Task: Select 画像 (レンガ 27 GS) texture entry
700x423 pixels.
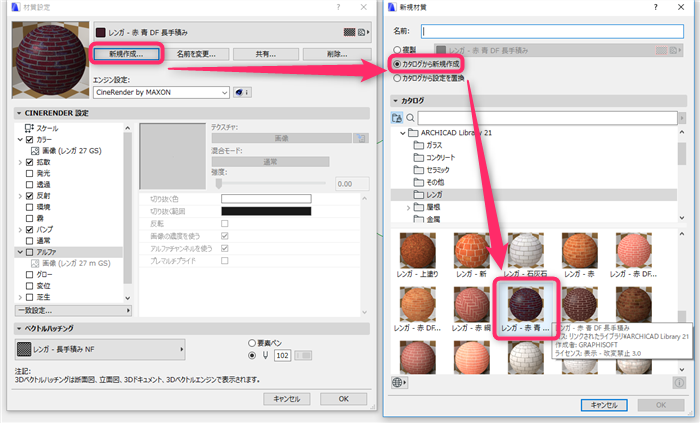Action: point(66,151)
